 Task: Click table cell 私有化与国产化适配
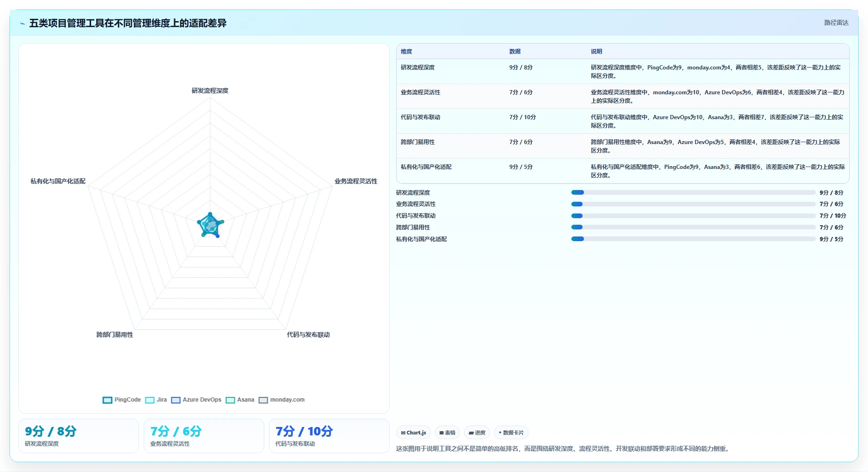426,167
